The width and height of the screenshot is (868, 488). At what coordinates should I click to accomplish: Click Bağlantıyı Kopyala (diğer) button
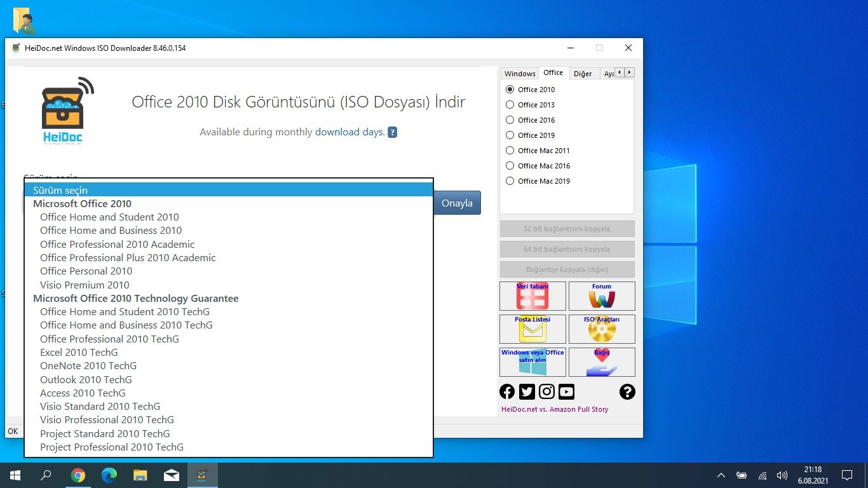pos(567,269)
